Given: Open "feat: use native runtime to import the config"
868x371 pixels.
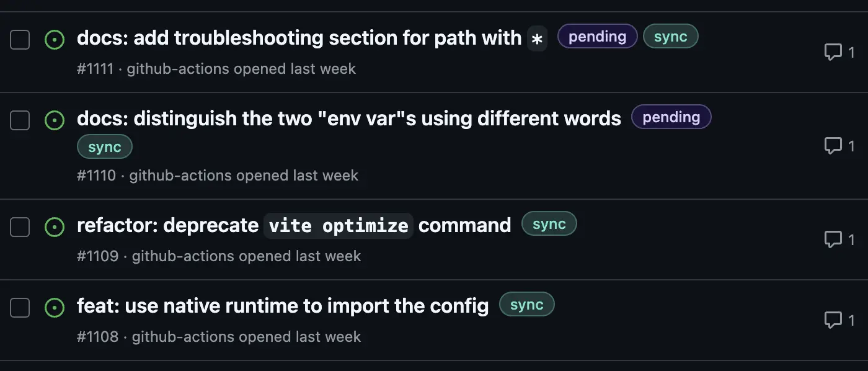Looking at the screenshot, I should pos(283,306).
